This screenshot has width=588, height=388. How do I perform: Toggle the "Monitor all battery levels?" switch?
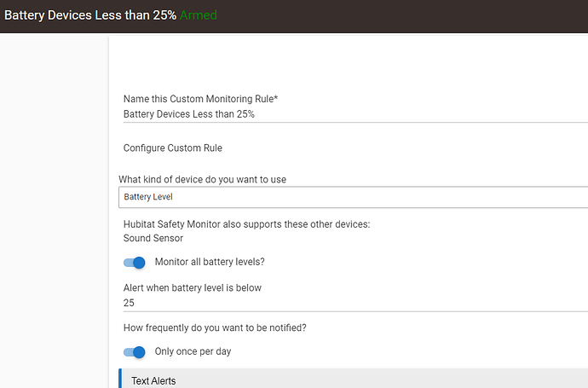(135, 262)
